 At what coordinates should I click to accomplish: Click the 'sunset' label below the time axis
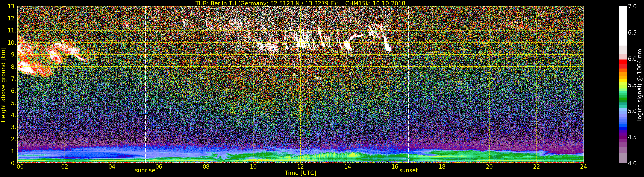pos(409,171)
